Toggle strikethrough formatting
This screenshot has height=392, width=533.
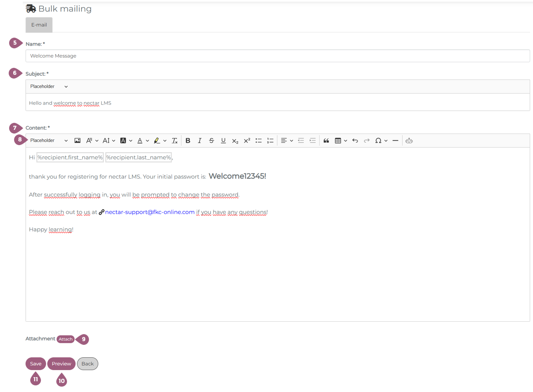(211, 141)
